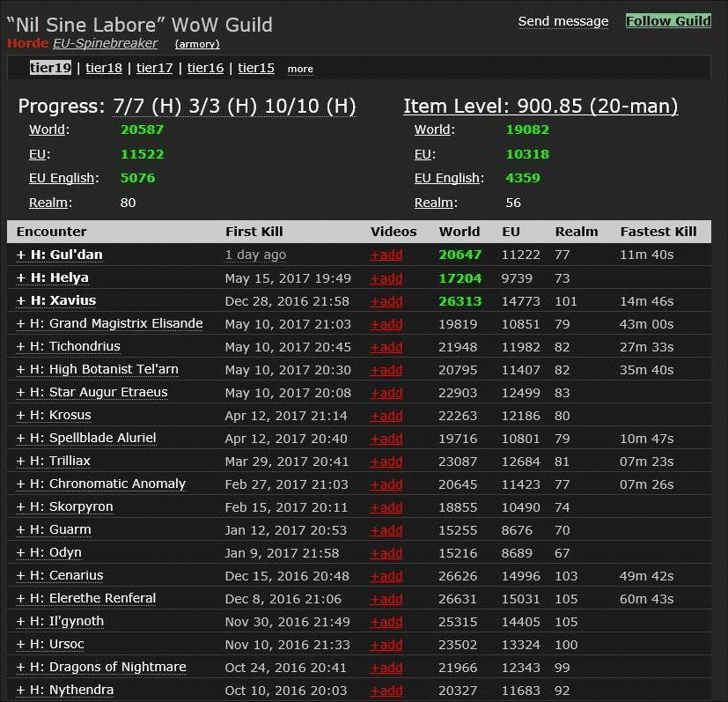The width and height of the screenshot is (728, 702).
Task: Add a video for Gul'dan kill
Action: (386, 255)
